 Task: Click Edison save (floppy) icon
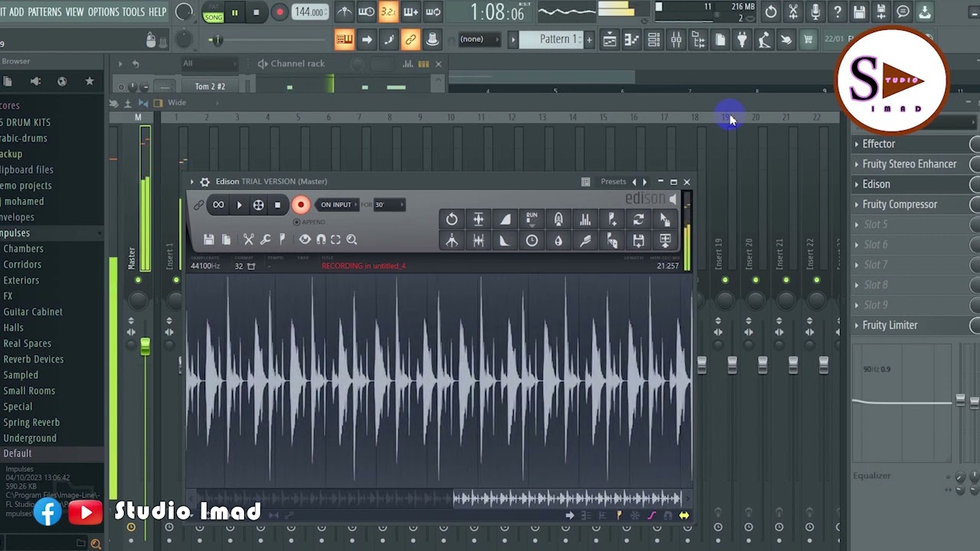click(208, 240)
